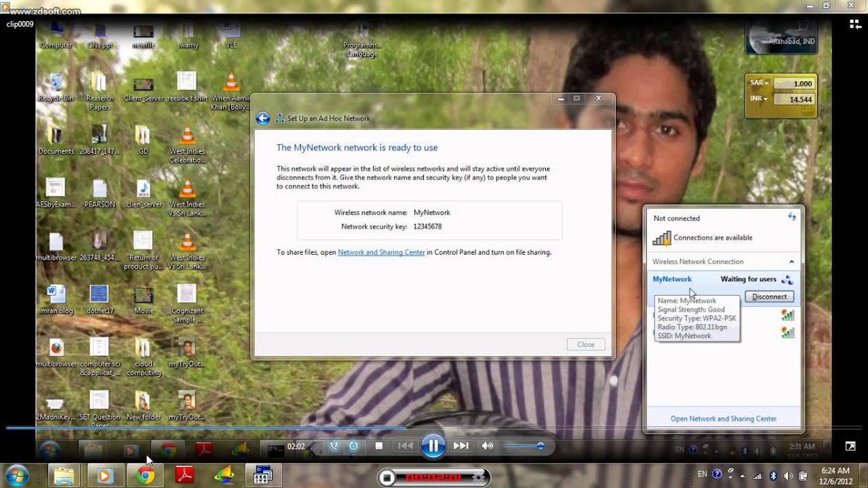Open the Recycle Bin desktop icon
868x488 pixels.
[x=56, y=87]
